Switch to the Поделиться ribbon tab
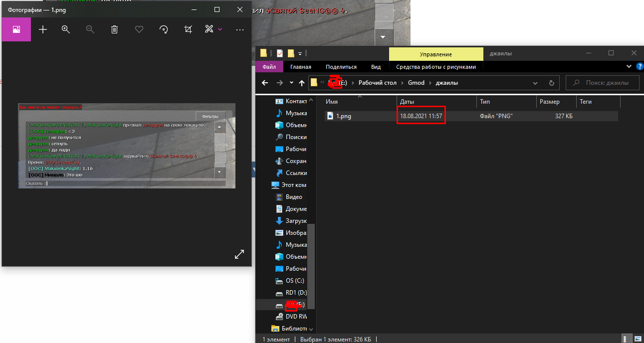 click(x=341, y=67)
